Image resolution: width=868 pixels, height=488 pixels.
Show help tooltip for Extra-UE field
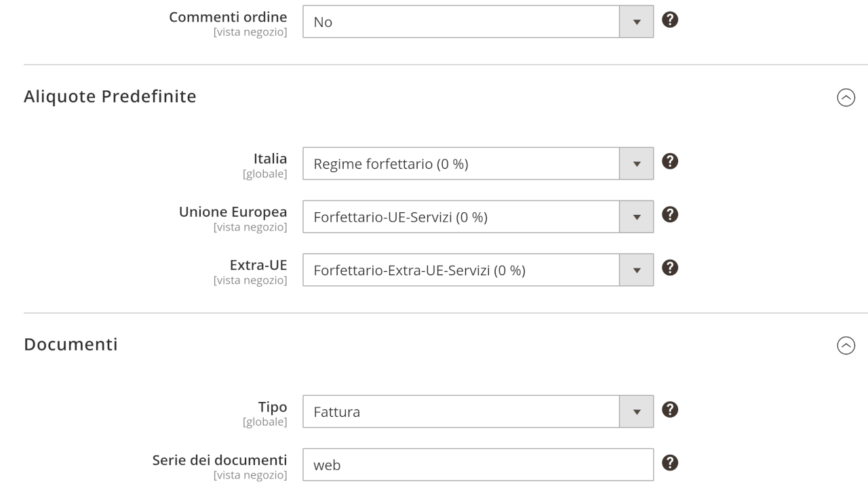point(670,268)
